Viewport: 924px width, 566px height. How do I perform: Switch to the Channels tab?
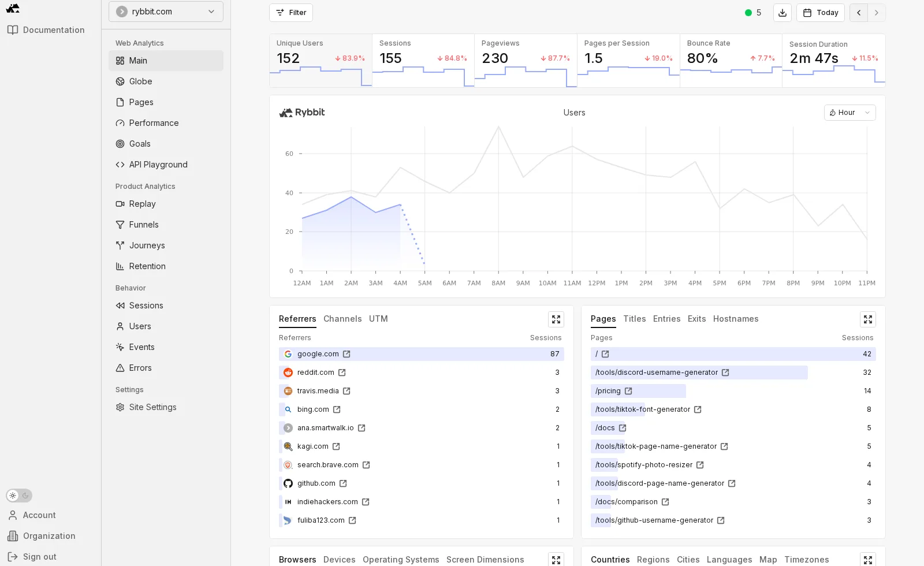pyautogui.click(x=342, y=319)
